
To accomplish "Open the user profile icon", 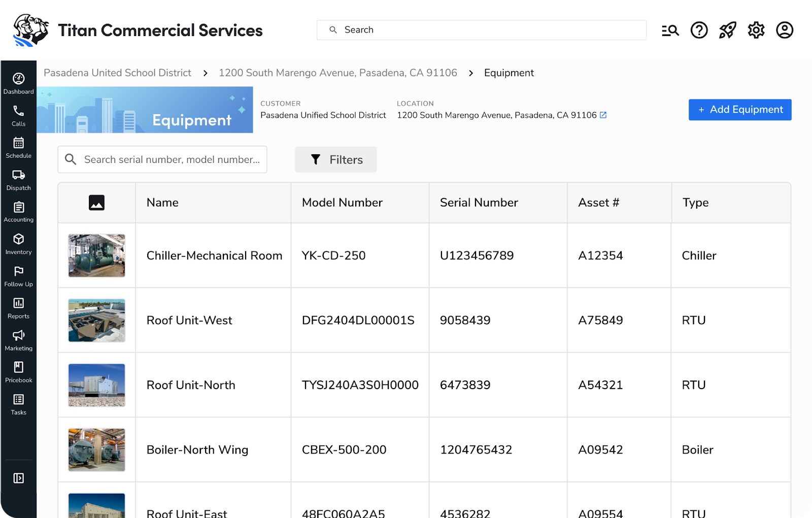I will pyautogui.click(x=785, y=30).
